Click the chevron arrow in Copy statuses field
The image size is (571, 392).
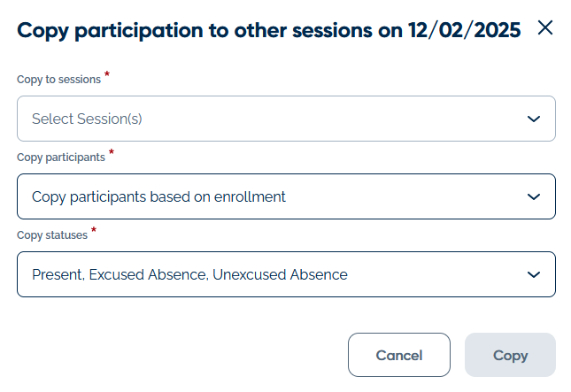pyautogui.click(x=533, y=274)
